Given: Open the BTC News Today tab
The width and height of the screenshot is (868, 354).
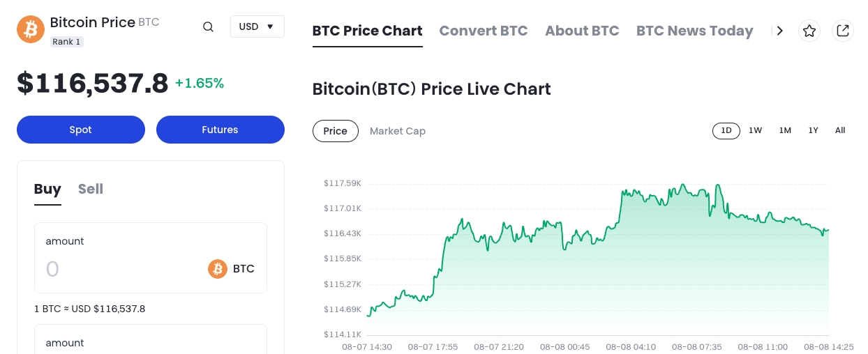Looking at the screenshot, I should pos(695,31).
